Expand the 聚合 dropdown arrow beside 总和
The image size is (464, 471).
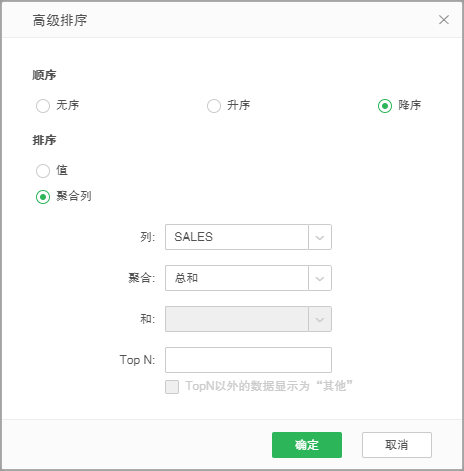(x=320, y=278)
